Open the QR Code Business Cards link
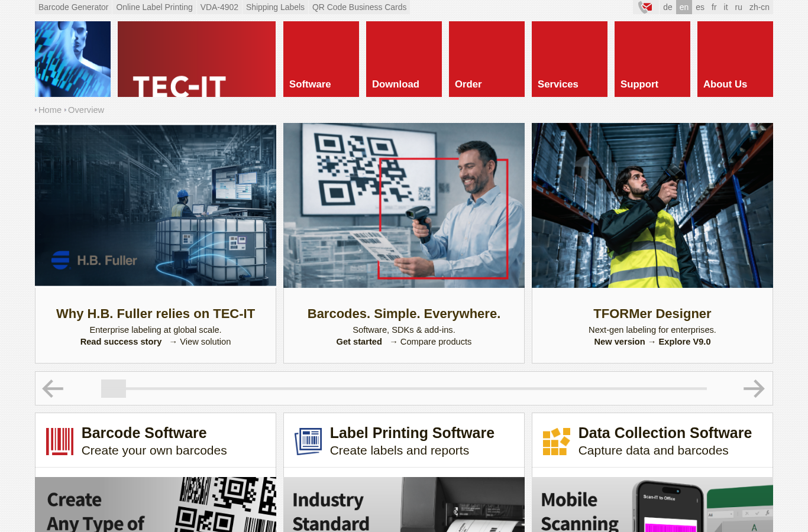Image resolution: width=808 pixels, height=532 pixels. (360, 7)
